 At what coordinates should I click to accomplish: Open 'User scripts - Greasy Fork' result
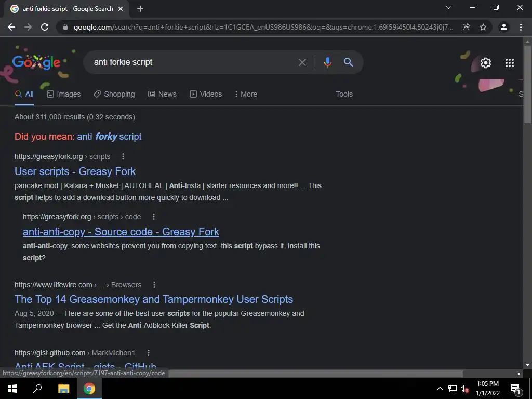[75, 171]
